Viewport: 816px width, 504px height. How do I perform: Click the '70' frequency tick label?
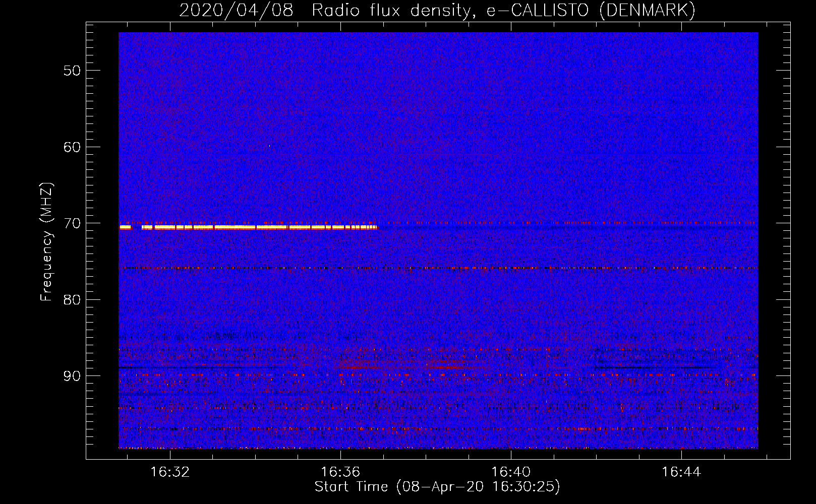pos(72,223)
